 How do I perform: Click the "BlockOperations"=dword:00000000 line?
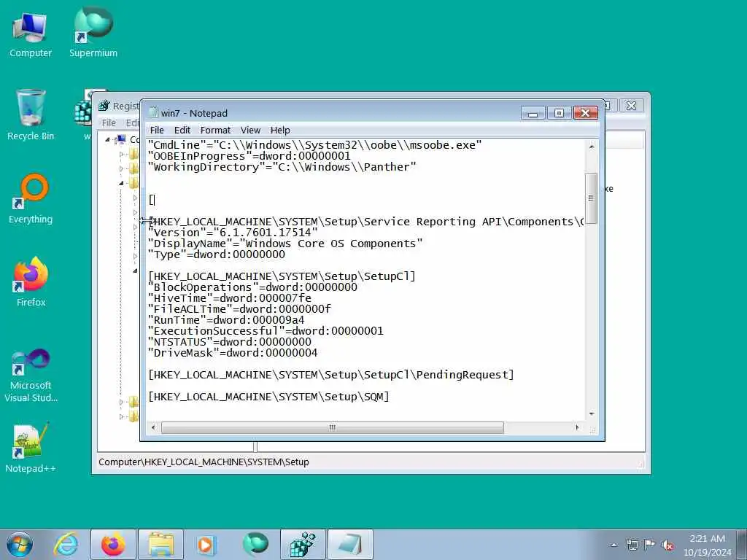coord(252,287)
